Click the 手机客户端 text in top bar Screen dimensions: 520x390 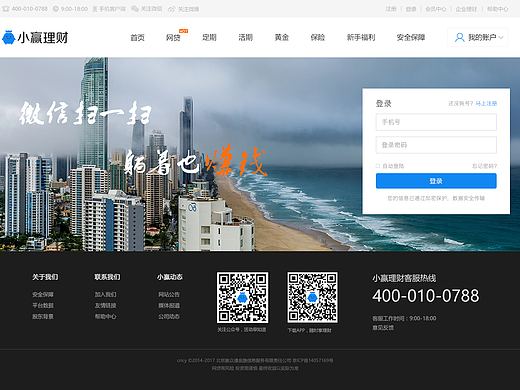[112, 9]
